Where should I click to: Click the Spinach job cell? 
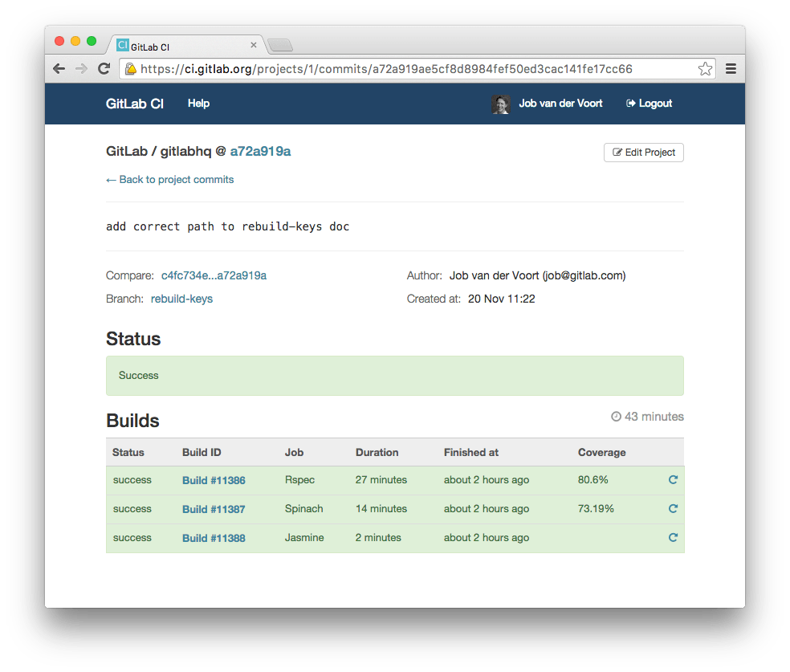[303, 509]
